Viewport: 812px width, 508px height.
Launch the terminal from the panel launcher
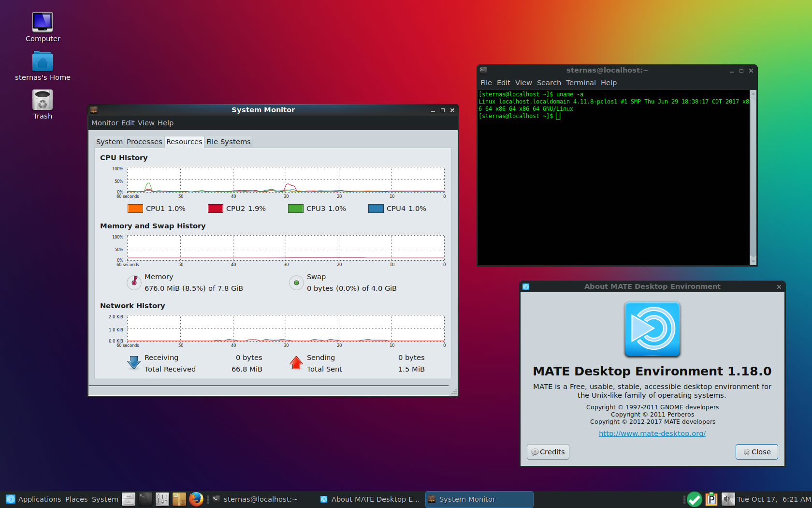click(145, 499)
